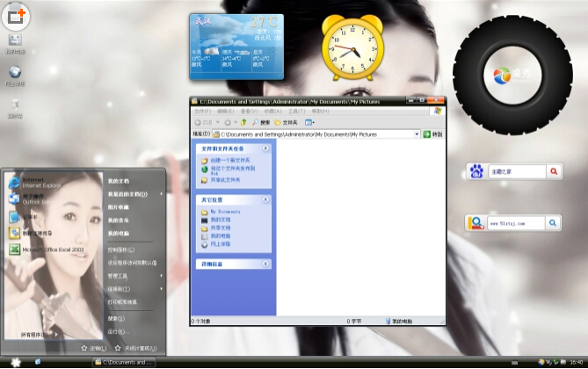Click the red magnifier search button on Baidu widget
Image resolution: width=588 pixels, height=369 pixels.
tap(554, 171)
